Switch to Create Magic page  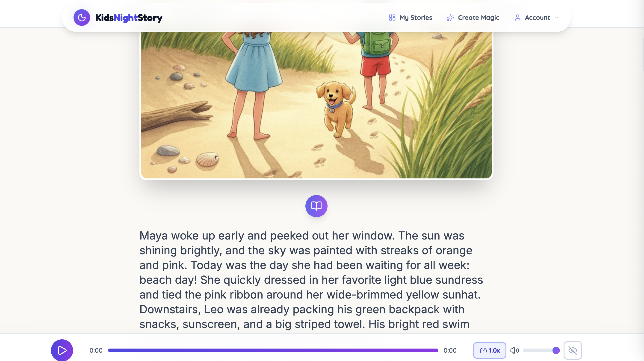pos(478,18)
